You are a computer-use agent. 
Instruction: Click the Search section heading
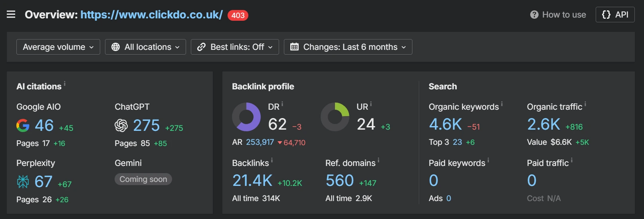[443, 87]
